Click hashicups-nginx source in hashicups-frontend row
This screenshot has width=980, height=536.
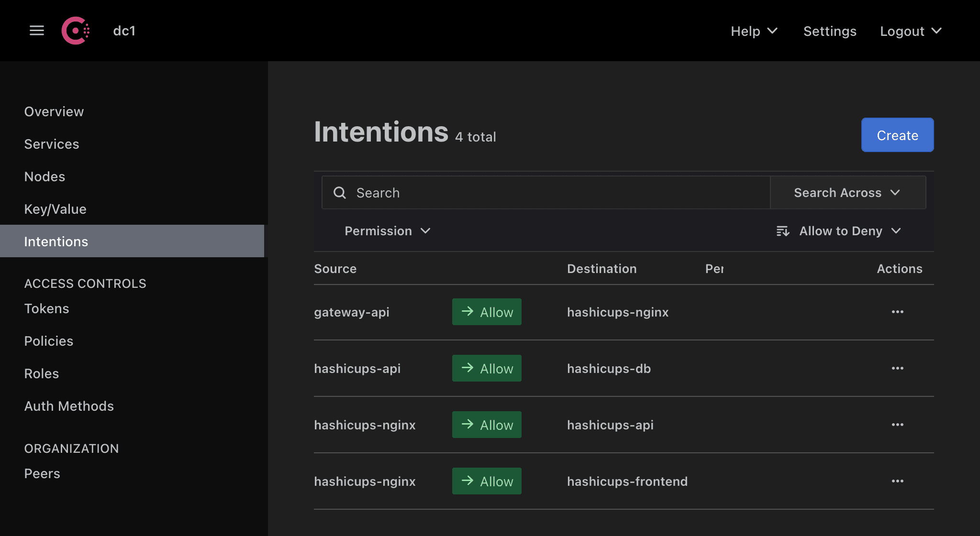[x=365, y=481]
